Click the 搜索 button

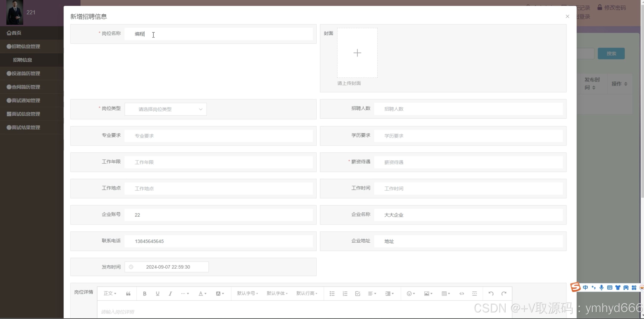coord(611,54)
